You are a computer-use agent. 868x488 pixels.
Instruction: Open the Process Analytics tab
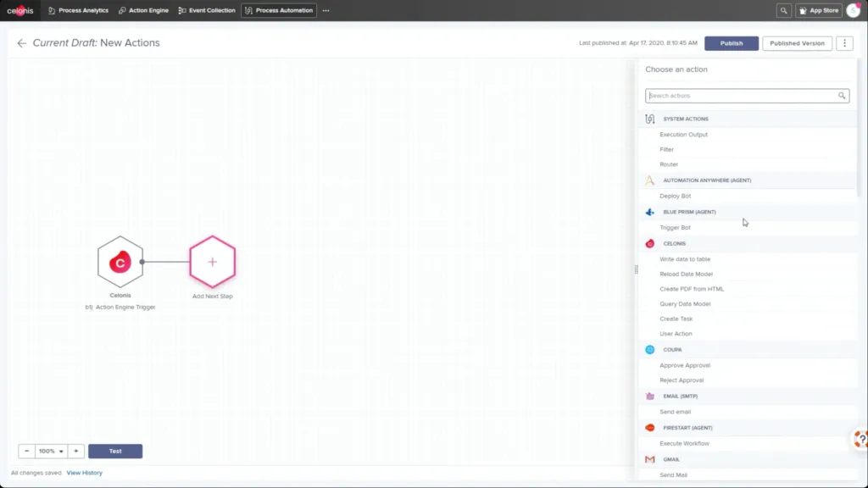point(78,10)
